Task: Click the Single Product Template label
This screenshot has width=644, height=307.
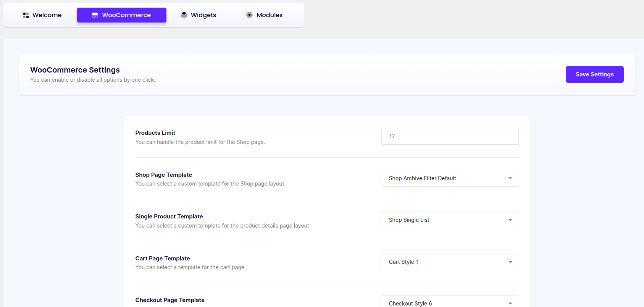Action: point(169,217)
